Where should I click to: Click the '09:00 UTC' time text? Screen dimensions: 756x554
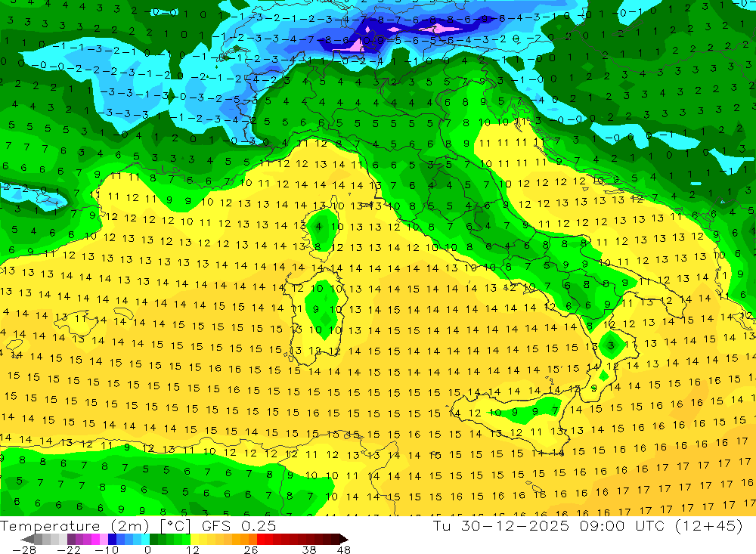(621, 525)
